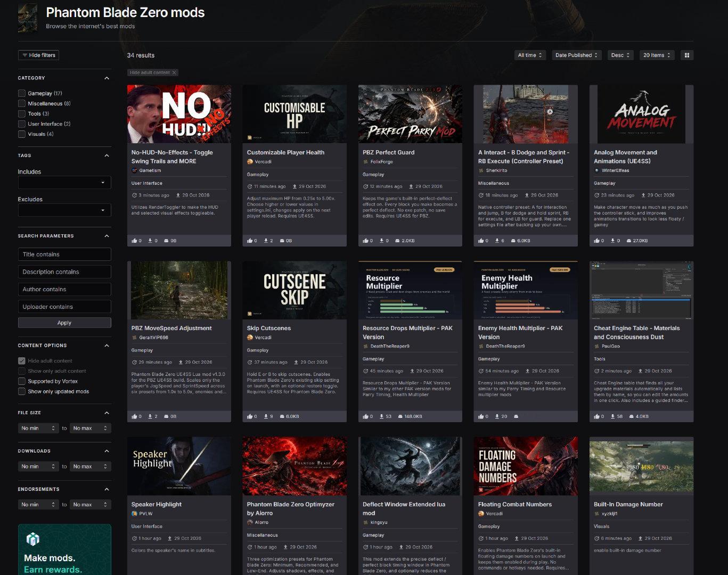Toggle the Visuals category checkbox
Viewport: 728px width, 575px height.
pyautogui.click(x=22, y=134)
